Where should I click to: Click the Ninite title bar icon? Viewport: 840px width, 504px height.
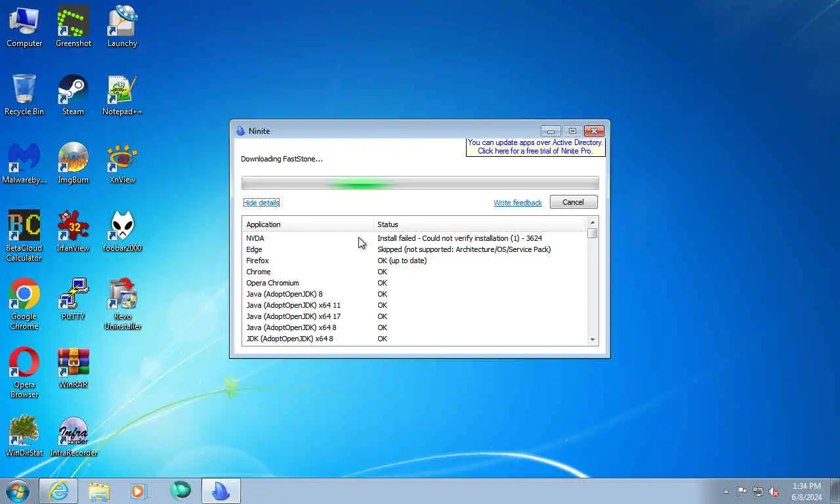(240, 131)
